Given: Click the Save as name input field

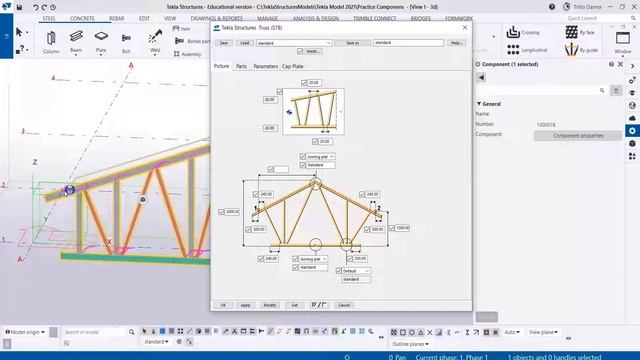Looking at the screenshot, I should (x=408, y=43).
